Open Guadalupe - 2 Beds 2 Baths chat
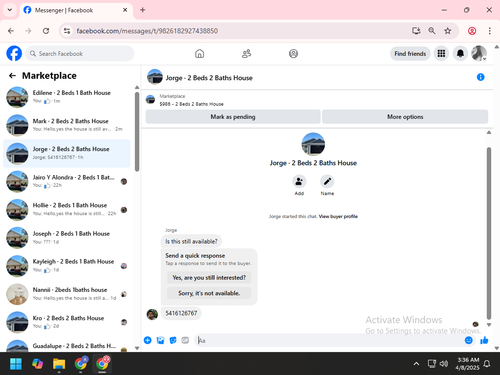The image size is (500, 375). (67, 346)
